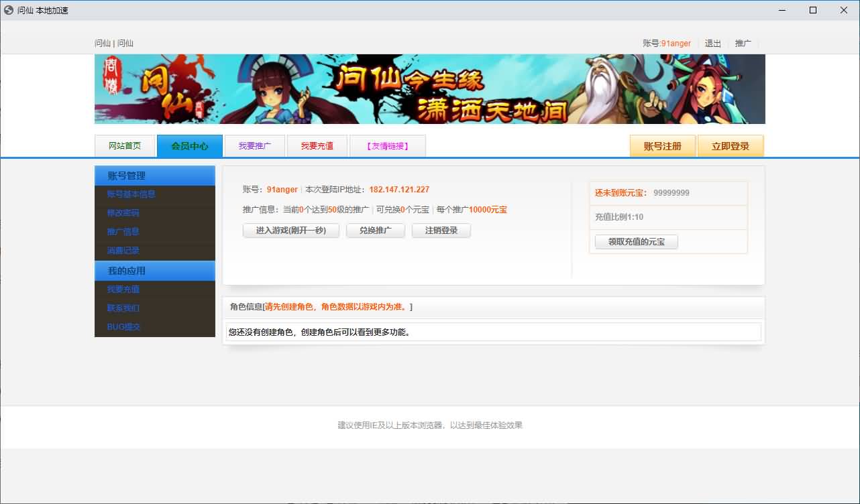The height and width of the screenshot is (504, 860).
Task: Close the 问仙 本地加速 window
Action: [x=844, y=10]
